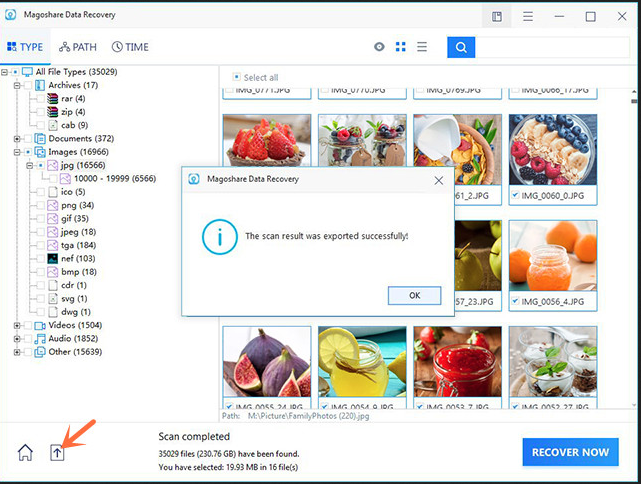Click the All File Types monitor icon
This screenshot has width=641, height=484.
click(27, 72)
